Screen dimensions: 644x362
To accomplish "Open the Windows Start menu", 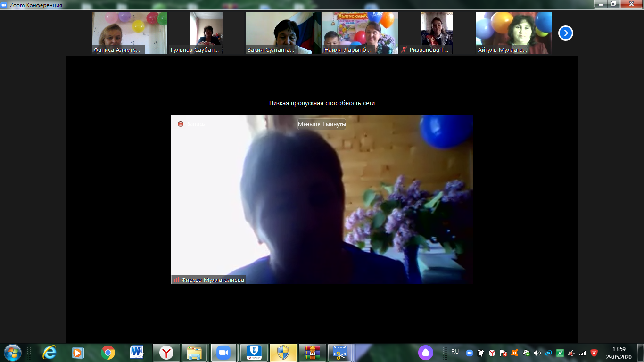I will click(12, 353).
